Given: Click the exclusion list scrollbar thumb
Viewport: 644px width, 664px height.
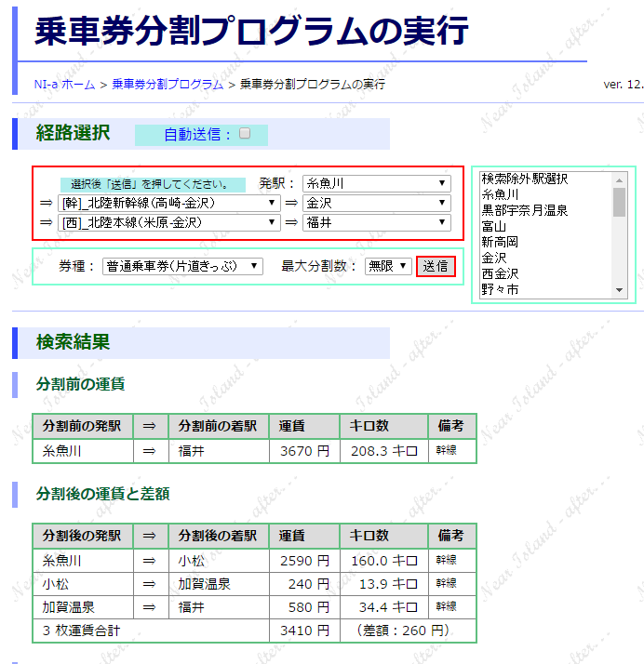Looking at the screenshot, I should click(620, 203).
